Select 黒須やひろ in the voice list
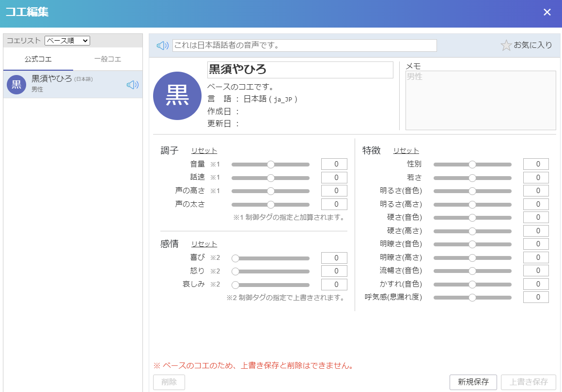The image size is (562, 392). pos(73,85)
